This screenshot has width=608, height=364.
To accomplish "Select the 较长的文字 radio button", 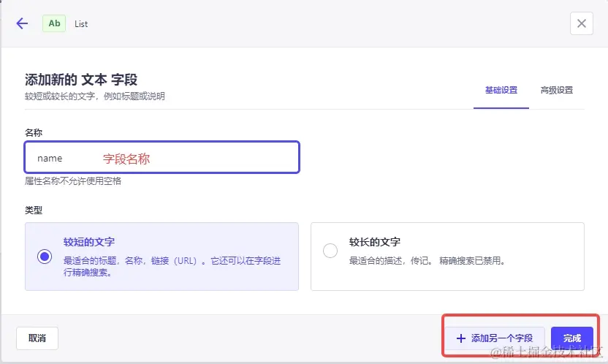I will 330,251.
